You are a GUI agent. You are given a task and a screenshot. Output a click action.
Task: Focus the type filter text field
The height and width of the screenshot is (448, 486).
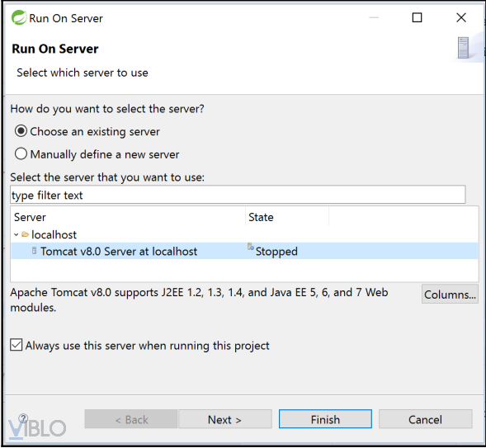(x=238, y=195)
